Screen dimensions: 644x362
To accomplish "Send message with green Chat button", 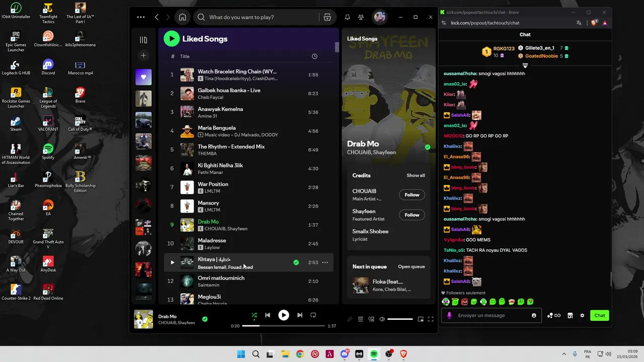I will [600, 315].
